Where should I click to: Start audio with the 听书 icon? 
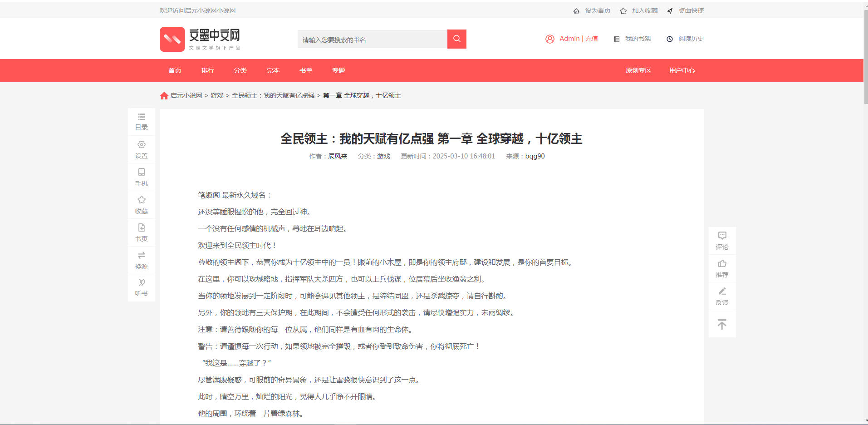pos(141,283)
